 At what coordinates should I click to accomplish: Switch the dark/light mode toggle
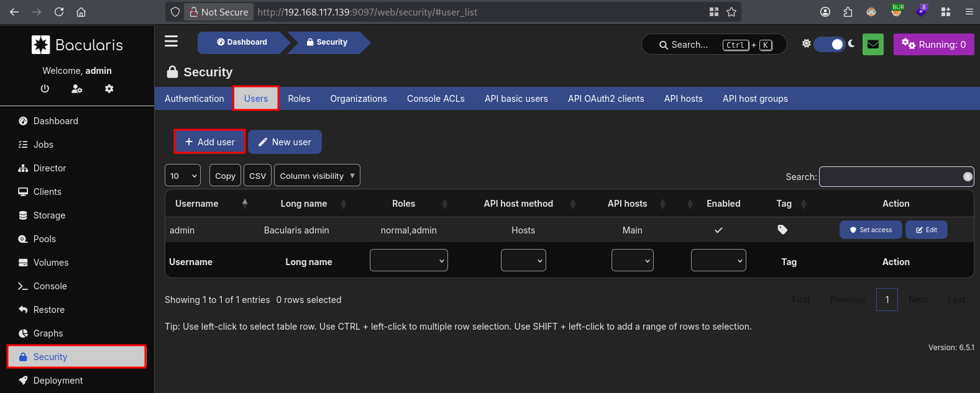point(829,44)
